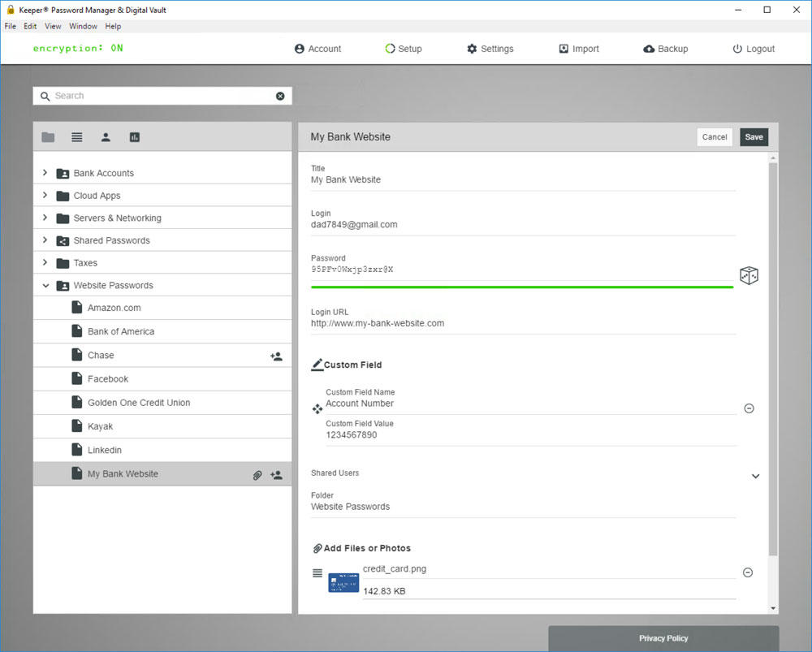Click the Password field
This screenshot has width=812, height=652.
tap(522, 270)
